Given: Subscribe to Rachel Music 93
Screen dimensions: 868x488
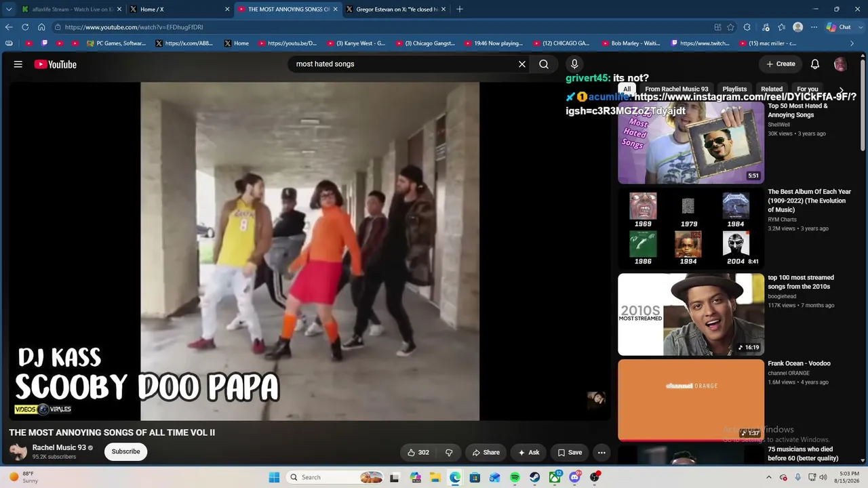Looking at the screenshot, I should pyautogui.click(x=125, y=452).
